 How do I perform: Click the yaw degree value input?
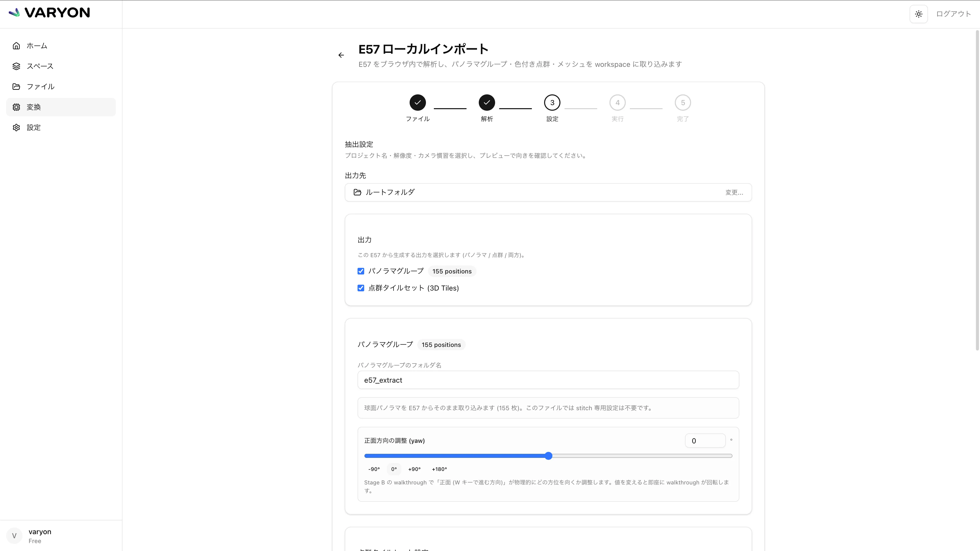click(705, 441)
